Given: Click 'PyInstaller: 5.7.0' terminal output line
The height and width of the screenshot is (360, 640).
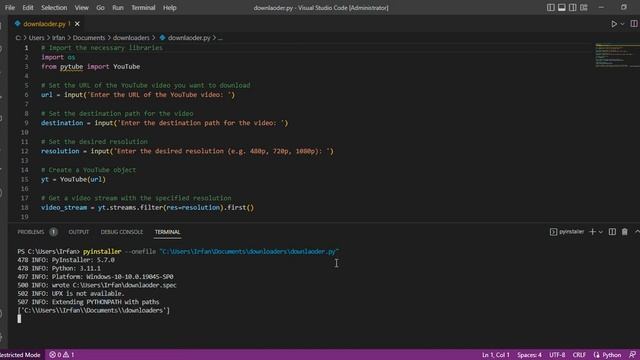Looking at the screenshot, I should click(x=66, y=260).
